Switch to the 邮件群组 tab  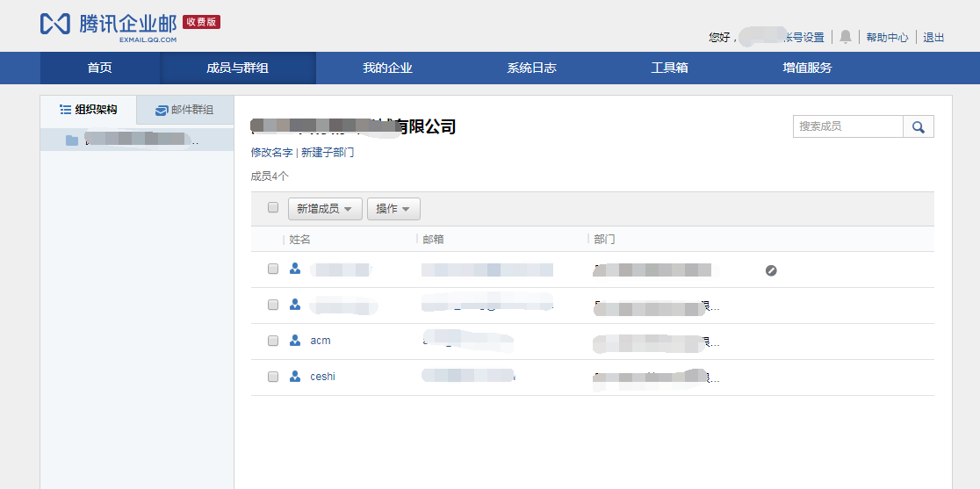[x=184, y=111]
